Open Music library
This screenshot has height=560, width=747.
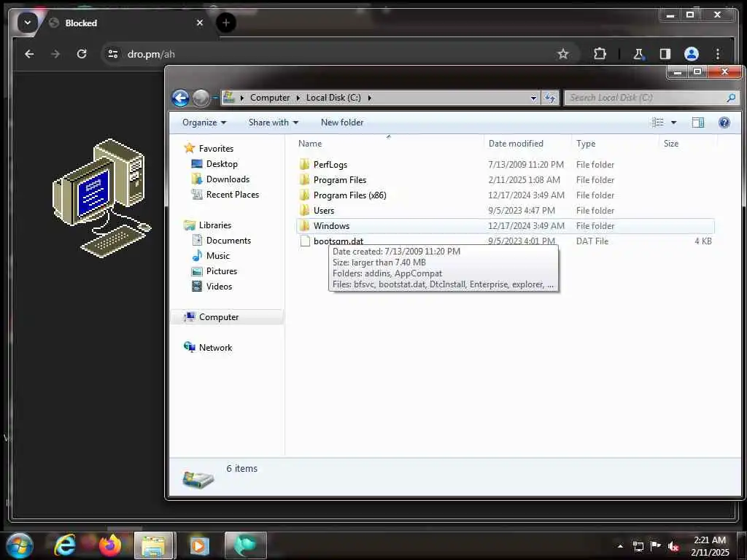pos(217,256)
